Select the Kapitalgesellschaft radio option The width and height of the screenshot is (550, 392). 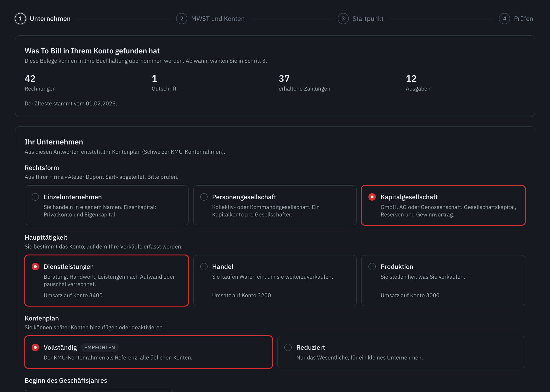click(x=443, y=205)
